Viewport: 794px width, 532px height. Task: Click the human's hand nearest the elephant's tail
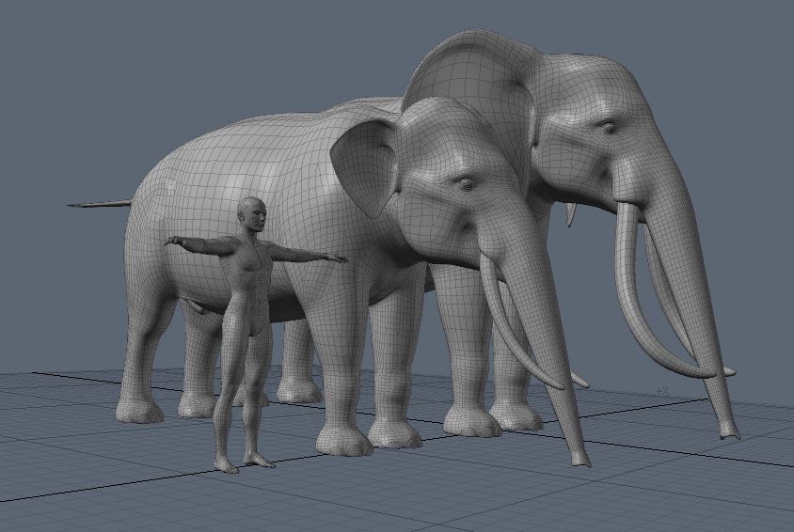tap(172, 242)
